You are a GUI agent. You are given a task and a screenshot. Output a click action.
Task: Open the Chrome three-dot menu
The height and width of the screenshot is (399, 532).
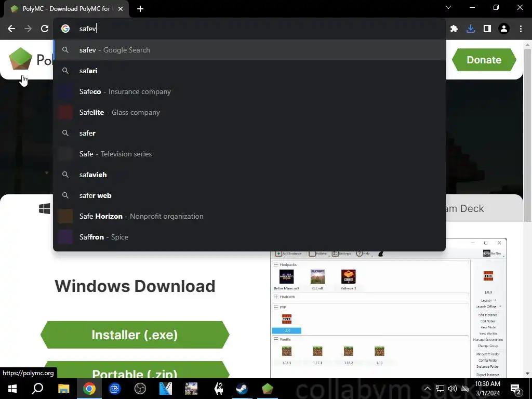coord(521,29)
